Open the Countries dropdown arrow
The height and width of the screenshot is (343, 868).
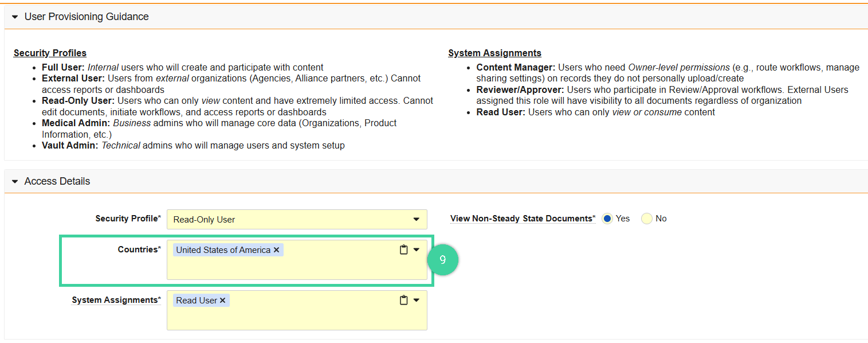(418, 249)
